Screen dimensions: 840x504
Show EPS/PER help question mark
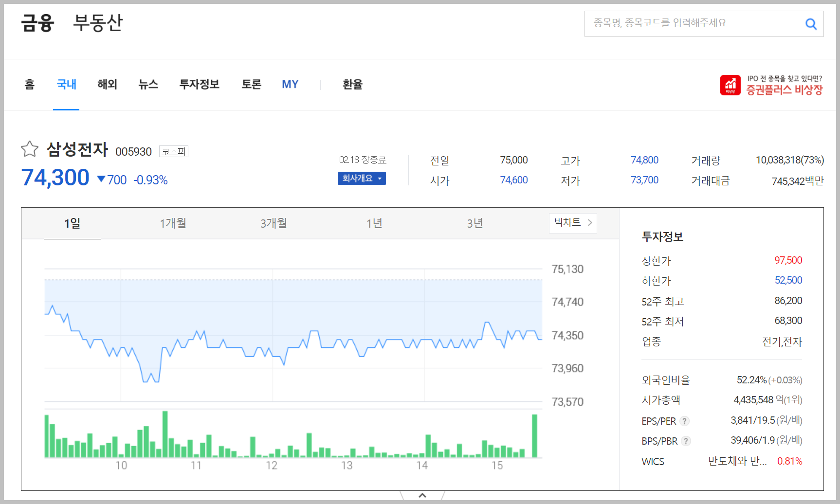685,421
